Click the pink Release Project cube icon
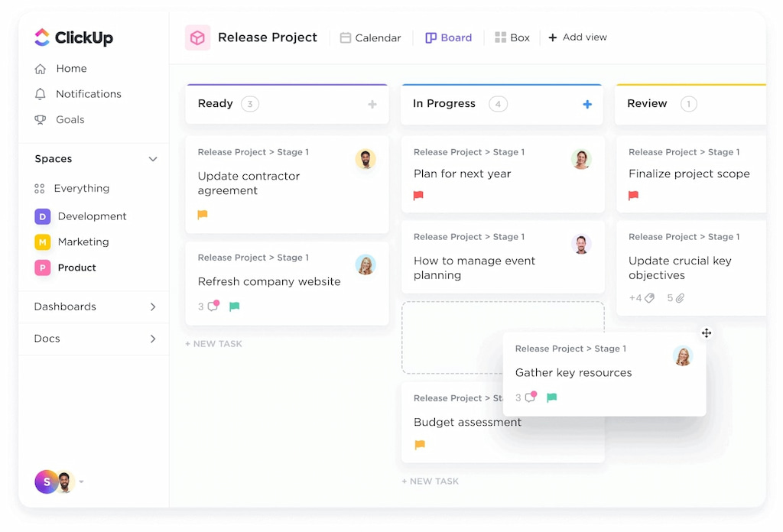Image resolution: width=783 pixels, height=532 pixels. (197, 37)
